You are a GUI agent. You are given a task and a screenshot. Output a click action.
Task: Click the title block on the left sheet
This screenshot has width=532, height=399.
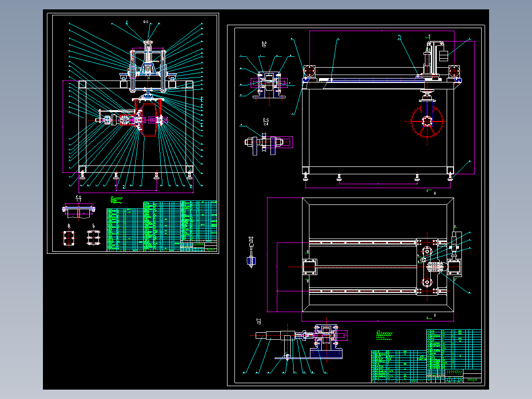point(199,246)
